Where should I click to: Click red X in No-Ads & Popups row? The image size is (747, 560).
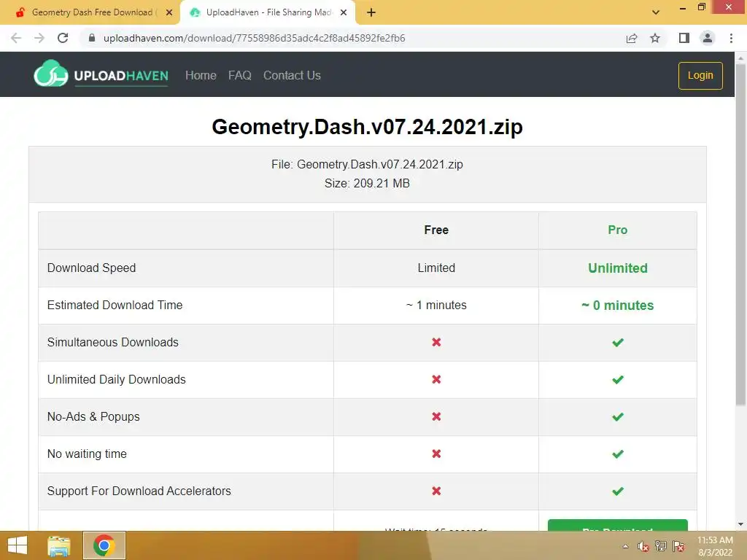tap(436, 416)
